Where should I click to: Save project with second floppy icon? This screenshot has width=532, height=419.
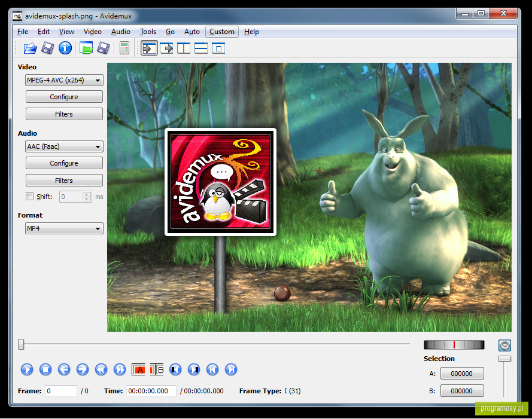click(104, 48)
